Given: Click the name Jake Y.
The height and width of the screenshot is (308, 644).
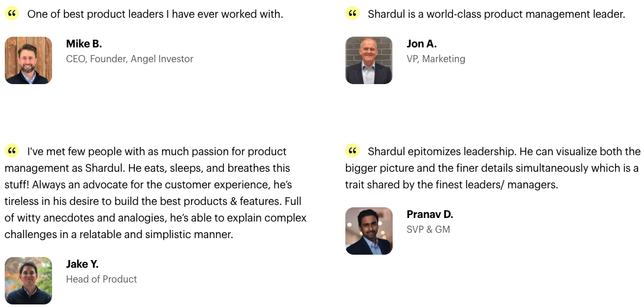Looking at the screenshot, I should (x=82, y=264).
